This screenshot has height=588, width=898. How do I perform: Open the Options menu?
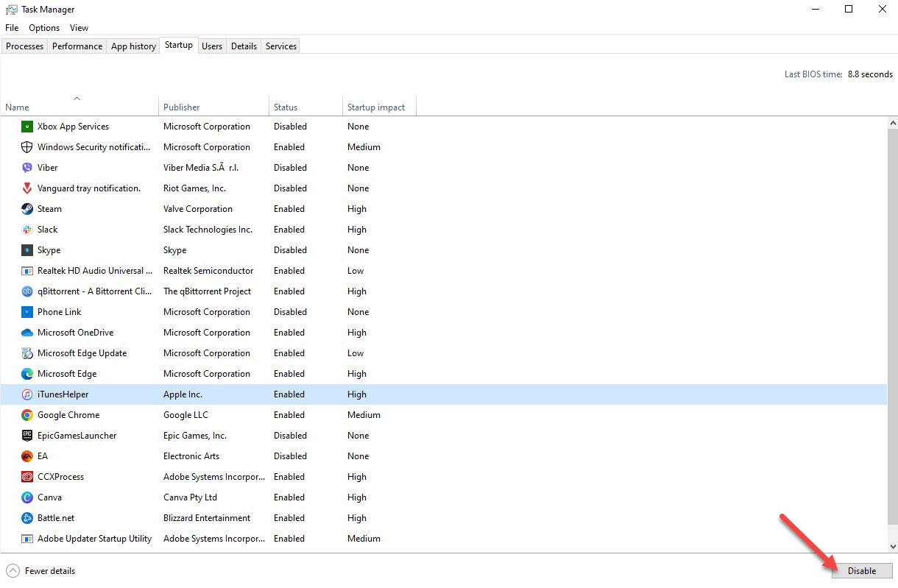pos(44,28)
